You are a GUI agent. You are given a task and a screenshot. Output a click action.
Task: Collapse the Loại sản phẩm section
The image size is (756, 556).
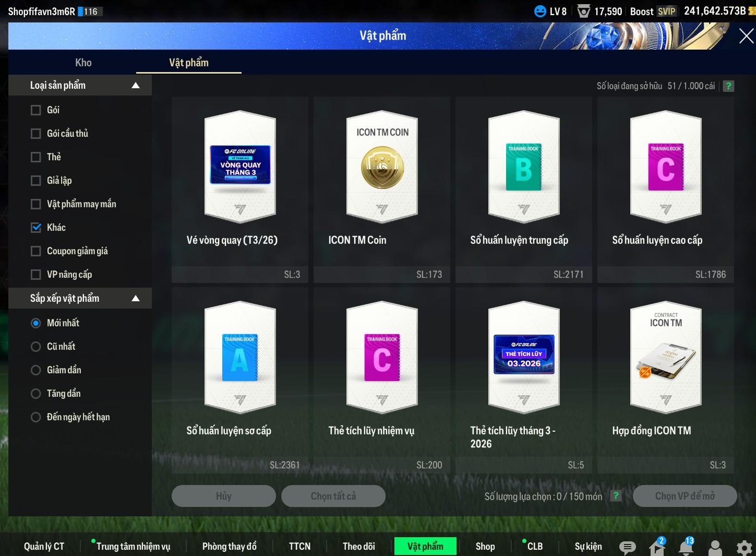pyautogui.click(x=136, y=86)
